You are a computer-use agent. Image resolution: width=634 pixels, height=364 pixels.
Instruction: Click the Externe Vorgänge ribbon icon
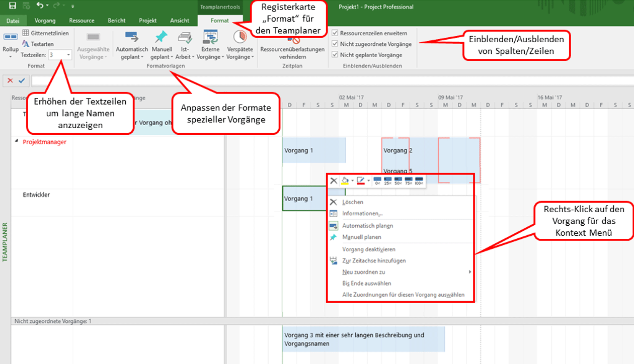click(x=210, y=38)
